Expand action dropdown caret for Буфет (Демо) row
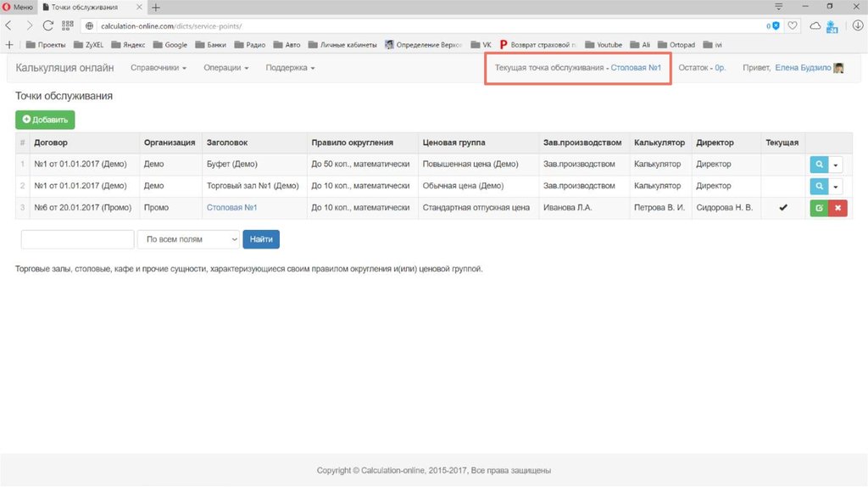Viewport: 868px width, 487px height. click(837, 165)
